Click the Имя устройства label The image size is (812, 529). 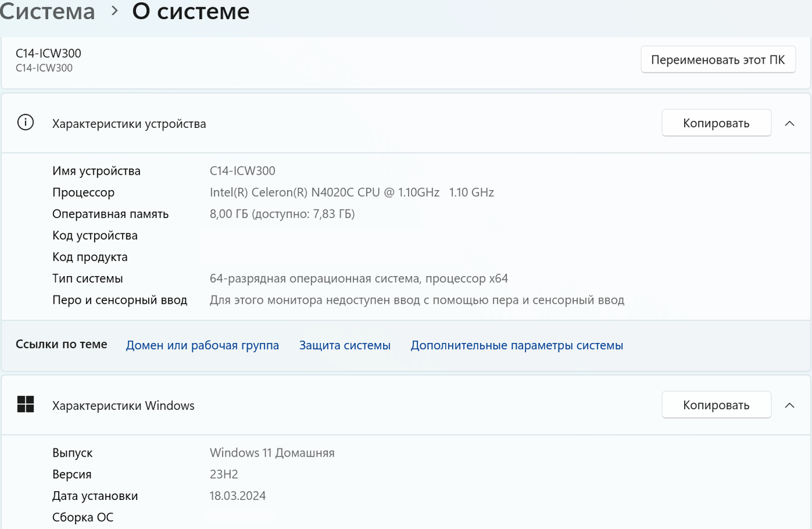click(97, 170)
